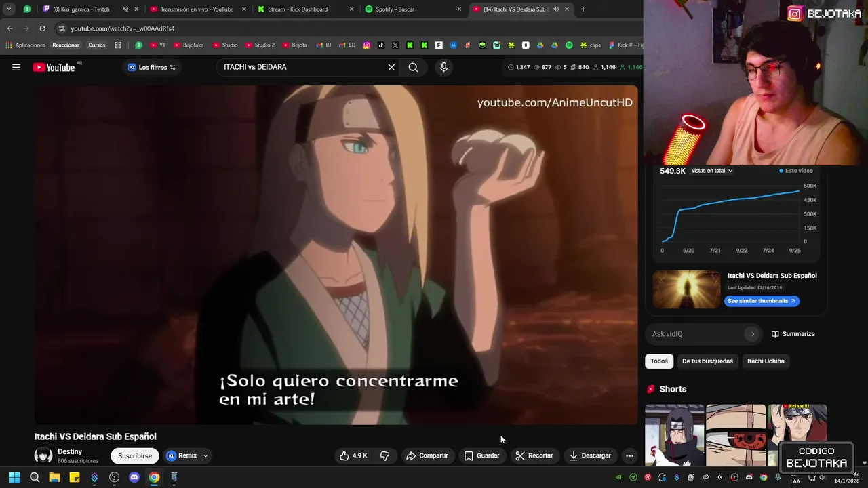
Task: Subscribe with the Suscribirse button
Action: [135, 455]
